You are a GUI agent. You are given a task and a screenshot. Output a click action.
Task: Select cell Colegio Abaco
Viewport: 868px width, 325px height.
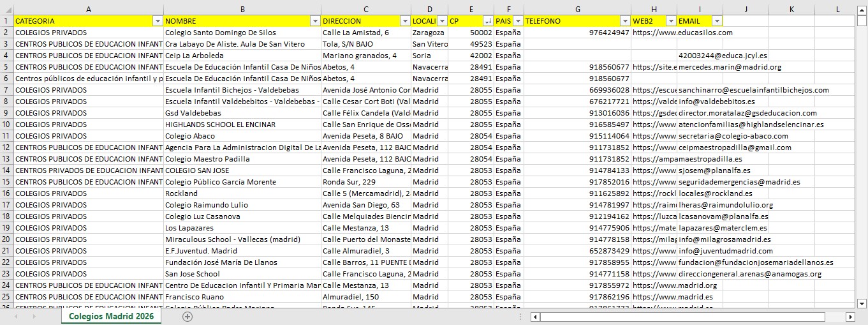(x=242, y=136)
